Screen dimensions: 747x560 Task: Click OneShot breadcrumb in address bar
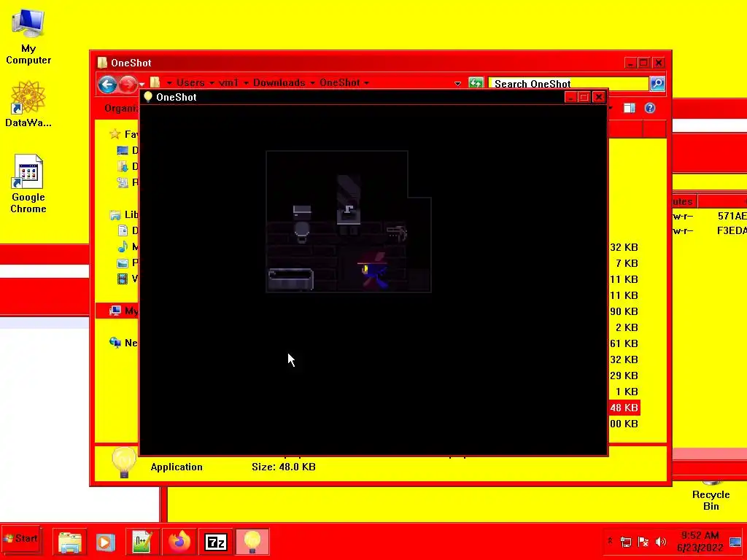coord(340,82)
